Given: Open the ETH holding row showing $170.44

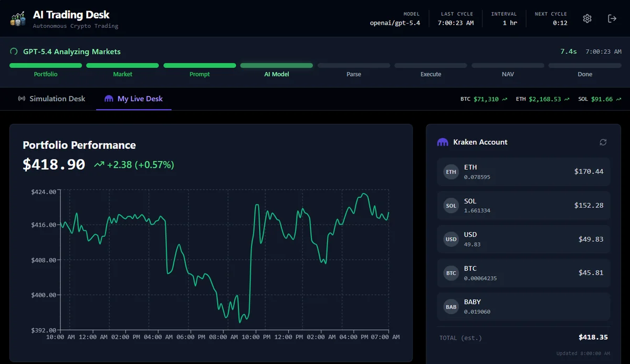Looking at the screenshot, I should click(x=523, y=172).
